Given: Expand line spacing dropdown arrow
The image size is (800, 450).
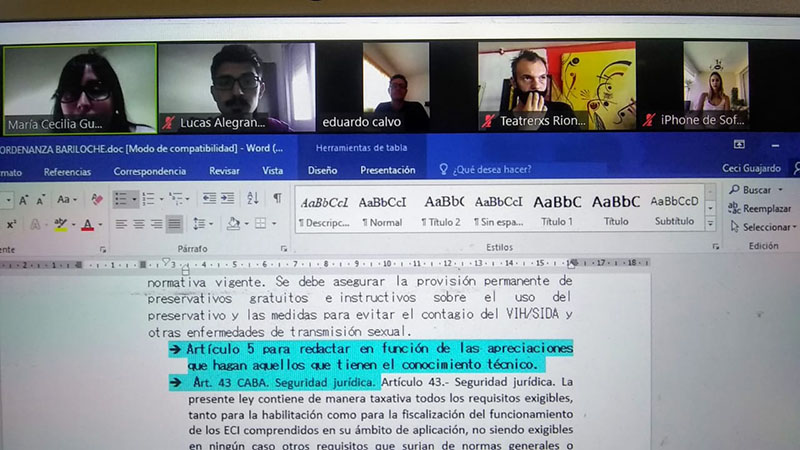Looking at the screenshot, I should coord(211,223).
